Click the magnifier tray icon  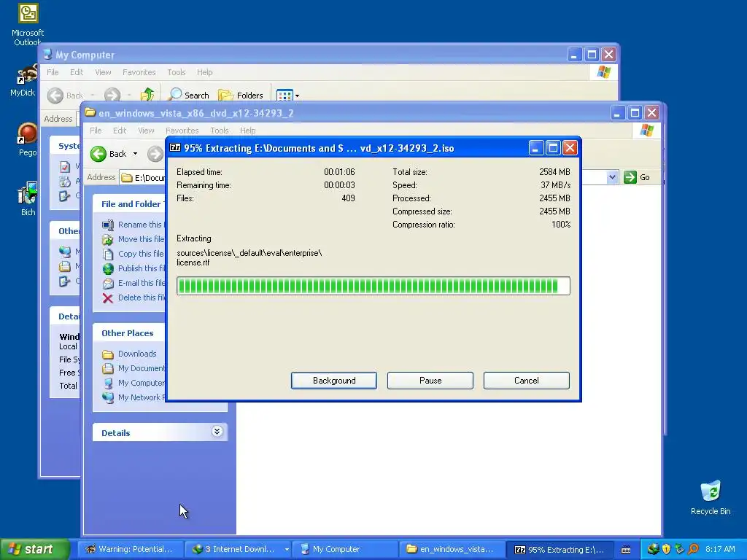click(x=693, y=549)
